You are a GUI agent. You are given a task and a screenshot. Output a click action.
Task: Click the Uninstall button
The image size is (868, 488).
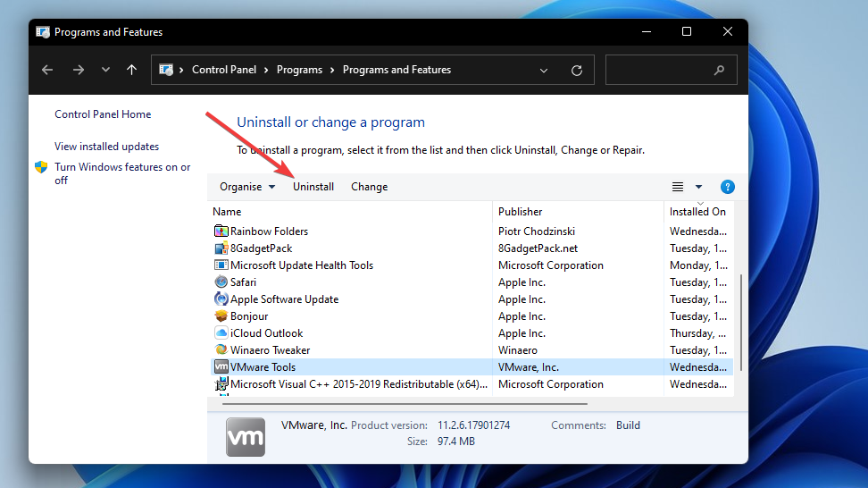pos(313,187)
